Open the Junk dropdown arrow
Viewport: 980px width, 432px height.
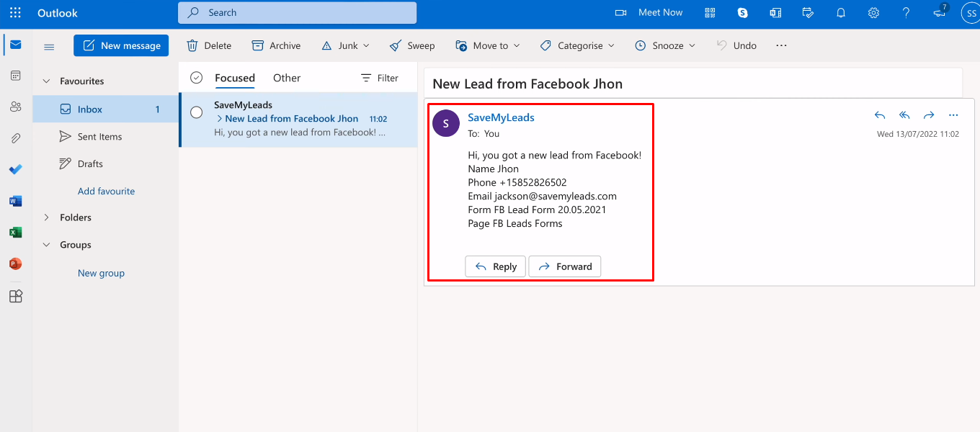coord(366,45)
